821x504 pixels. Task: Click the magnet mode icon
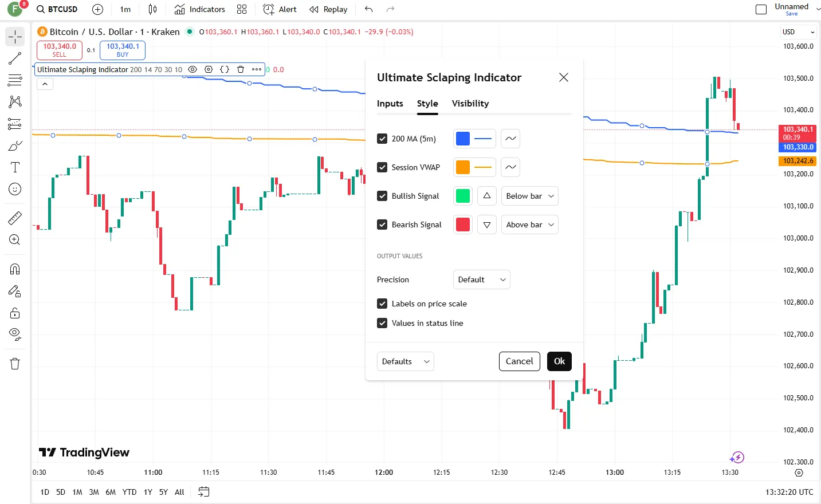(x=15, y=269)
